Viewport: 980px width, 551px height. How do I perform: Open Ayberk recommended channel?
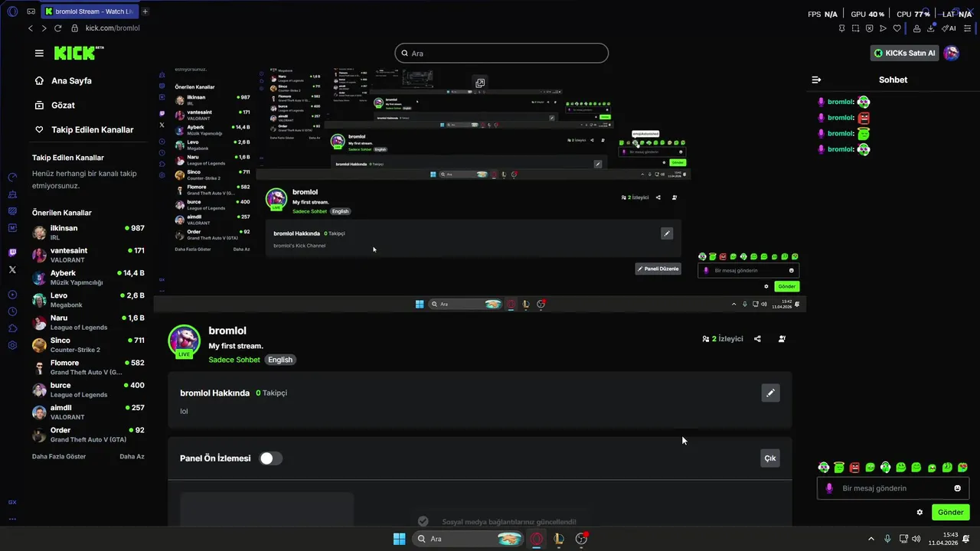pos(88,277)
